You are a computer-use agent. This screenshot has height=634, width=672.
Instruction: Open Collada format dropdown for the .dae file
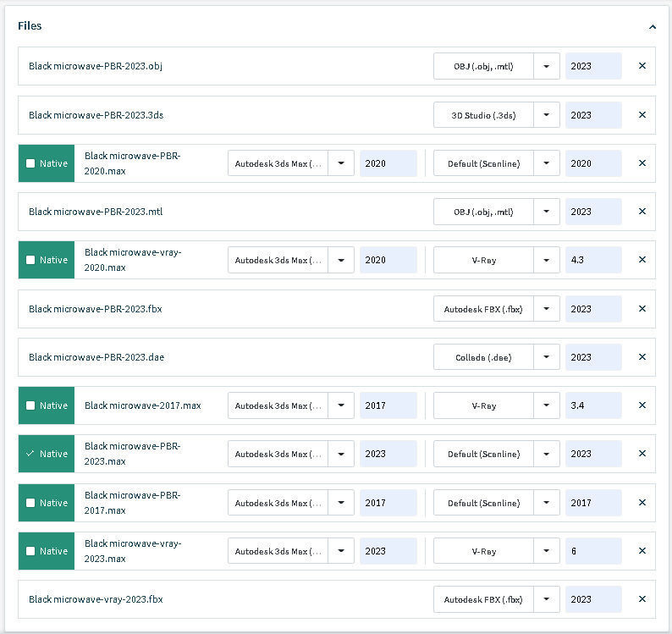[547, 357]
